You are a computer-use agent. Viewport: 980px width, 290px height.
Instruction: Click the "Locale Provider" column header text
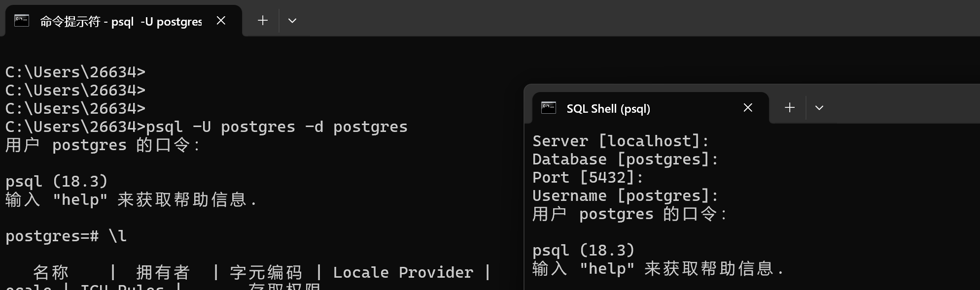tap(403, 273)
